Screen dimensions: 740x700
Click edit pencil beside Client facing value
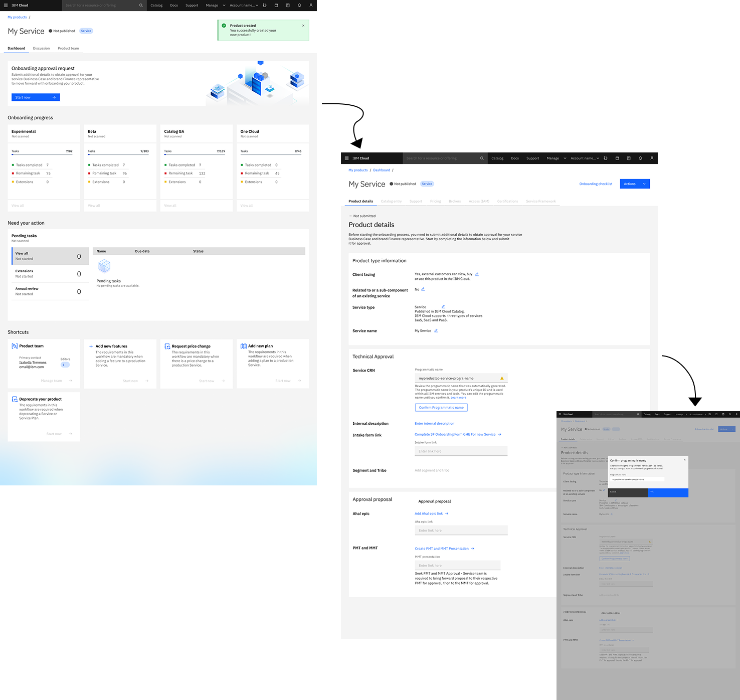(x=477, y=274)
